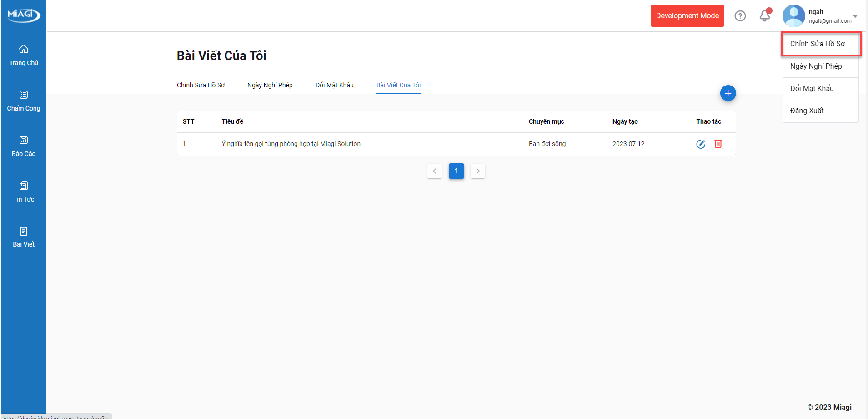The width and height of the screenshot is (868, 419).
Task: Select Chỉnh Sửa Hồ Sơ in dropdown menu
Action: [x=818, y=44]
